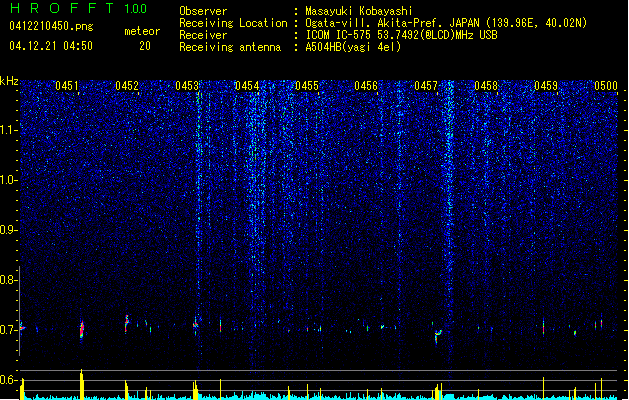Screen dimensions: 629x400
Task: Click the 1.1 kHz frequency label
Action: (9, 130)
